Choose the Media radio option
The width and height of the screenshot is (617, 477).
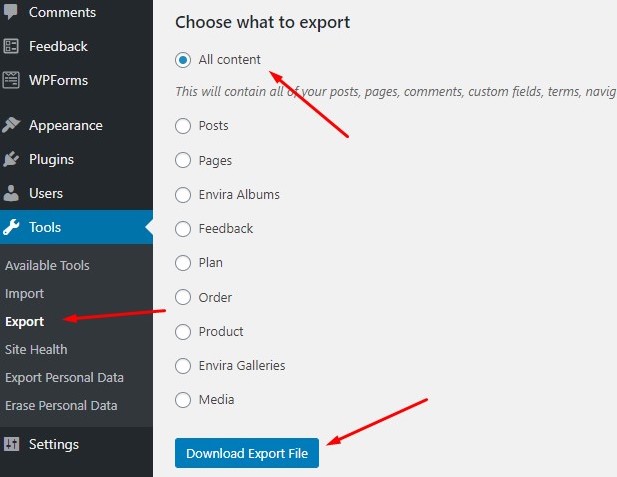(x=183, y=399)
